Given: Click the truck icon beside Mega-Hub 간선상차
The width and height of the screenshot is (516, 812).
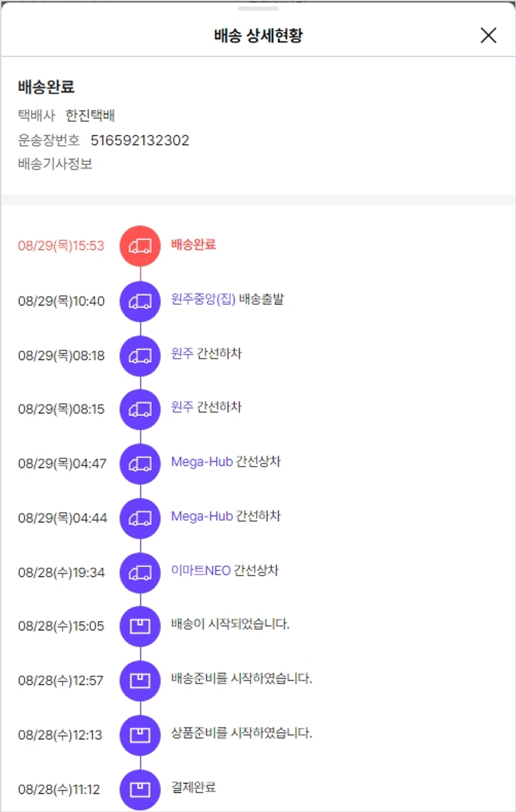Looking at the screenshot, I should [x=140, y=464].
